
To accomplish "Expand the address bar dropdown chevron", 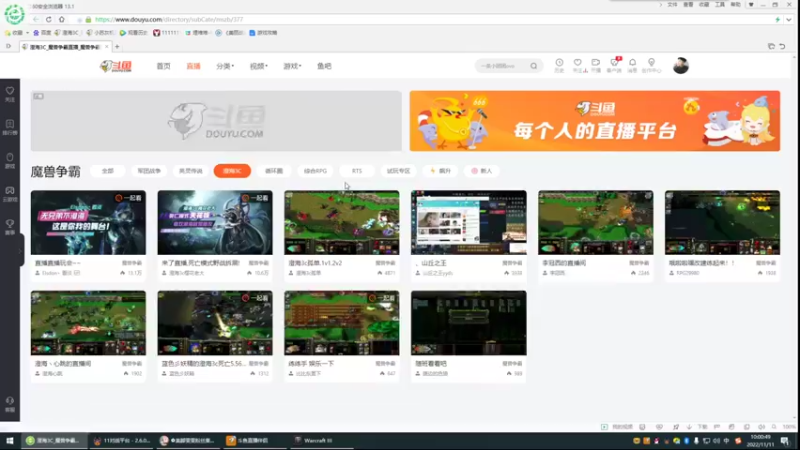I will (x=789, y=19).
